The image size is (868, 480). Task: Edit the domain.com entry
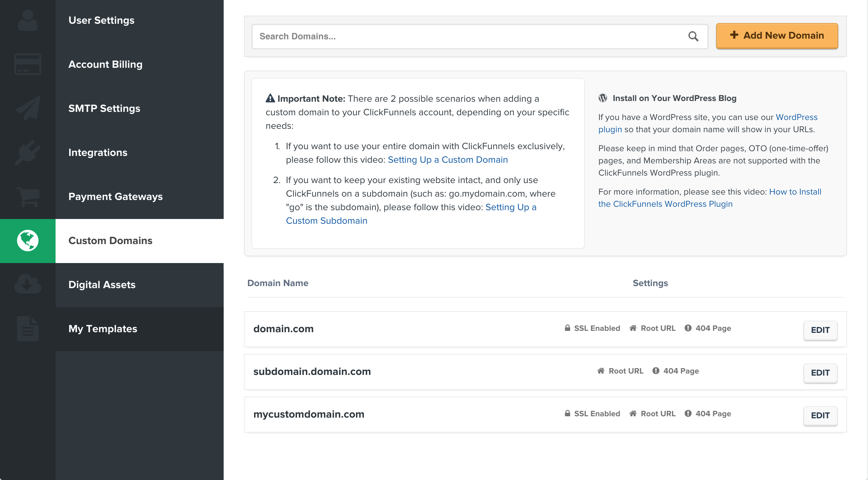click(x=820, y=330)
